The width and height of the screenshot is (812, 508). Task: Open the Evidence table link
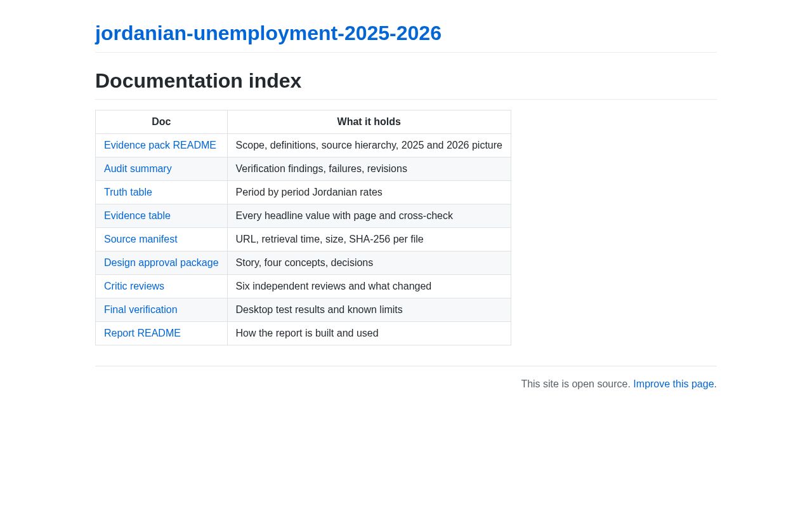pos(137,216)
